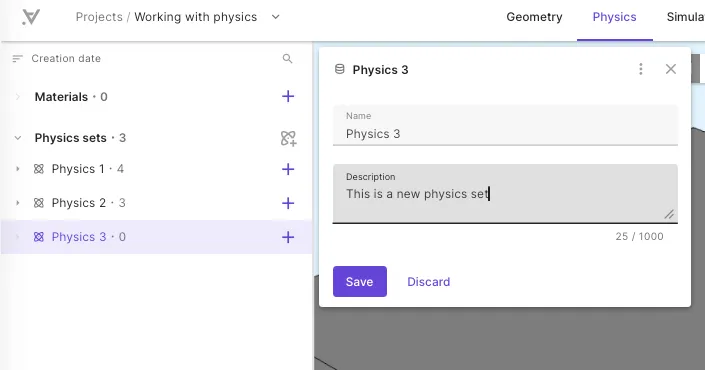Screen dimensions: 705x370
Task: Click the Creation date sort label
Action: [66, 58]
